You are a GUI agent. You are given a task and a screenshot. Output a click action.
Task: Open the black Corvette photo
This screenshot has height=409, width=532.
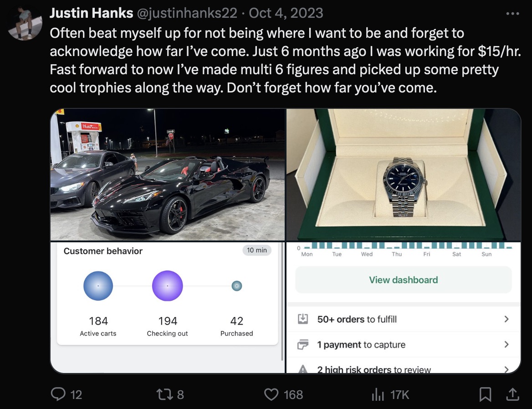pyautogui.click(x=167, y=174)
